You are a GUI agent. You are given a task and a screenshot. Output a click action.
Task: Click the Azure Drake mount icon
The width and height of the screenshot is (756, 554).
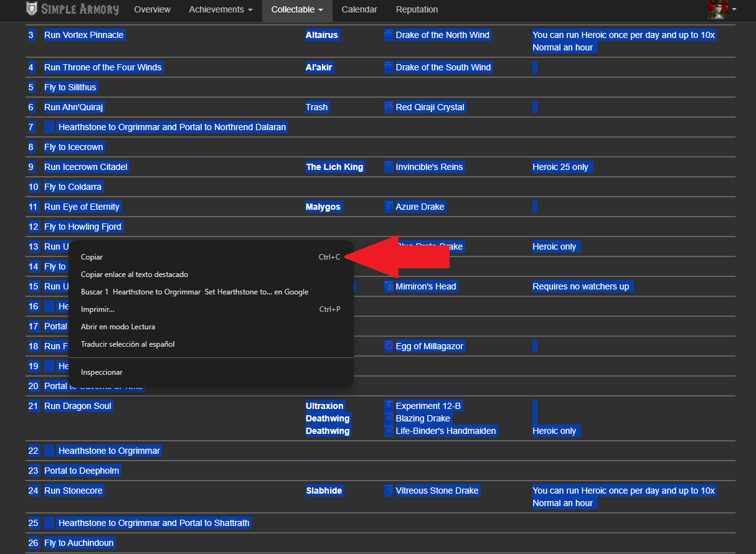click(x=389, y=207)
